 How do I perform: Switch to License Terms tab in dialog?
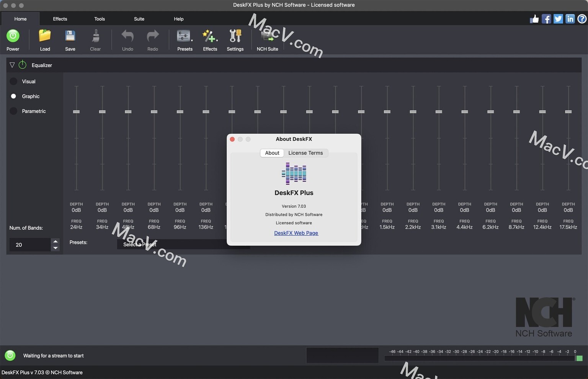[x=305, y=153]
